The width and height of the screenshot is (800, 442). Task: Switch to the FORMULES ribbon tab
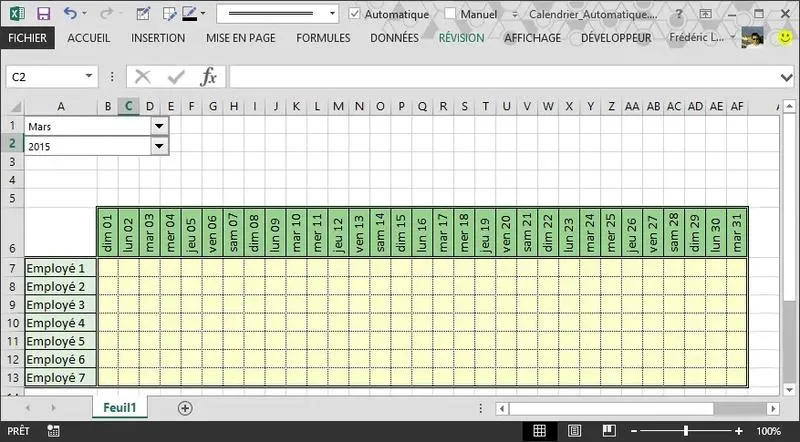(323, 38)
